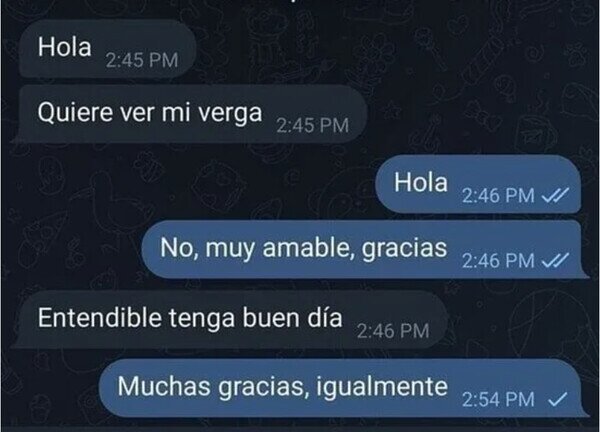Click the word 'Entendible' in the received message

pyautogui.click(x=99, y=318)
